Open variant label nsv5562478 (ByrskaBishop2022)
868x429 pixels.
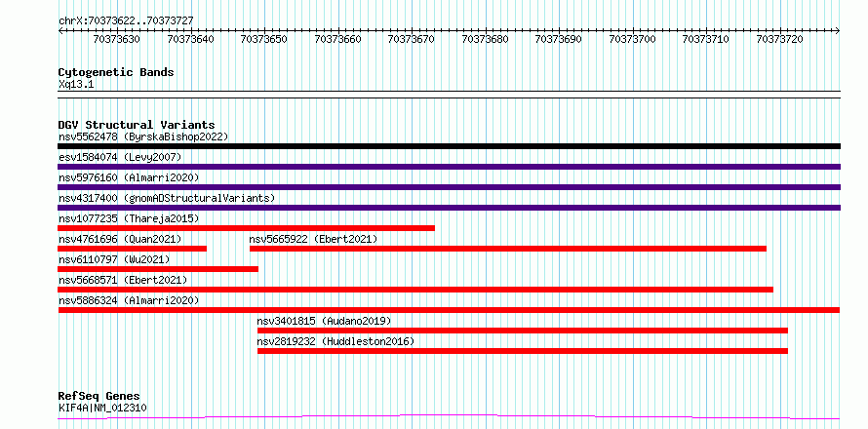143,136
